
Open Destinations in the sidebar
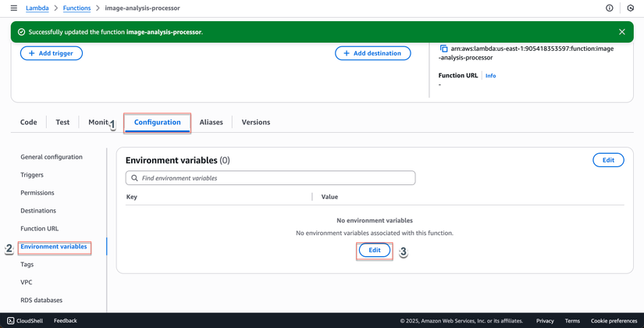click(x=38, y=210)
